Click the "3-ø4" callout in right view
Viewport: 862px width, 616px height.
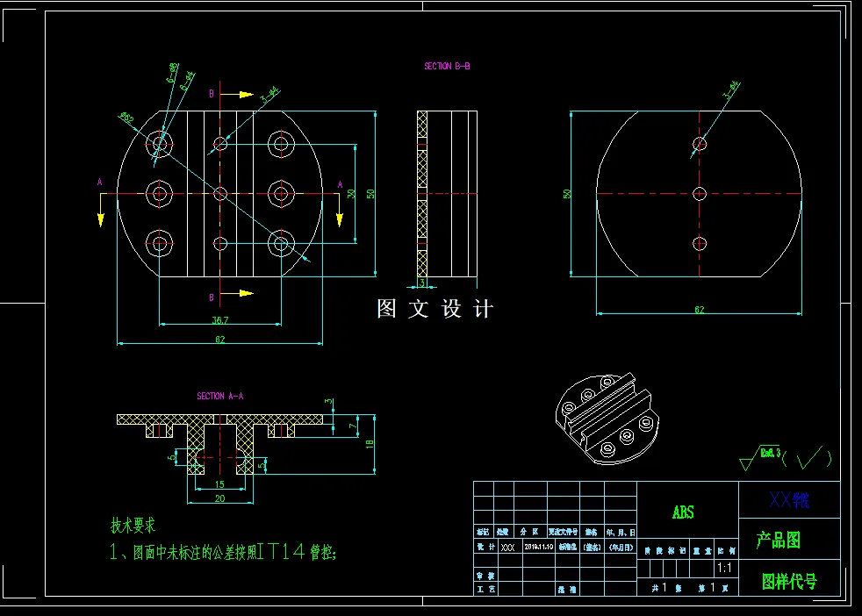click(x=731, y=90)
